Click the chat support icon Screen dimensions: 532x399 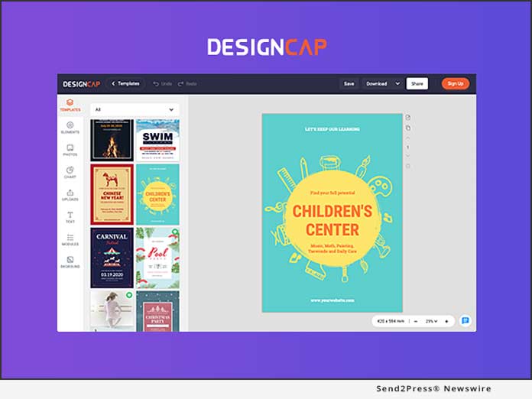tap(465, 321)
